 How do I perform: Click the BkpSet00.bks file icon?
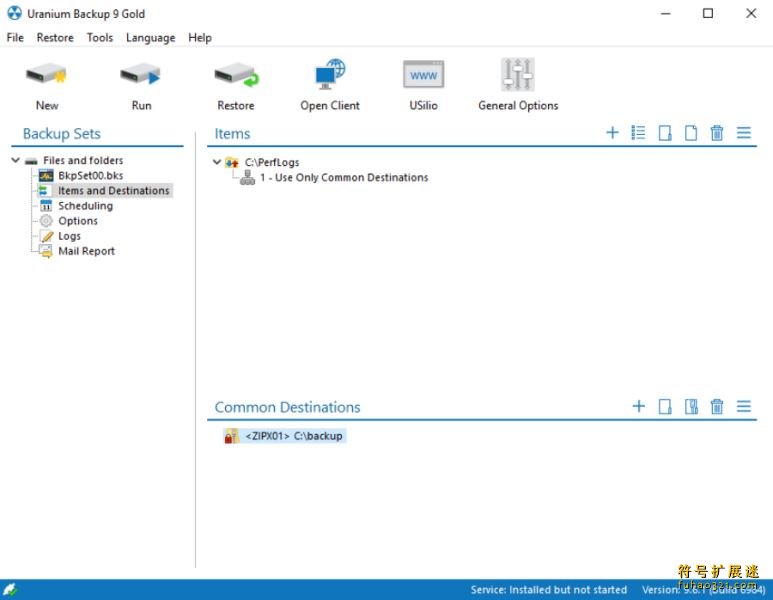point(46,176)
